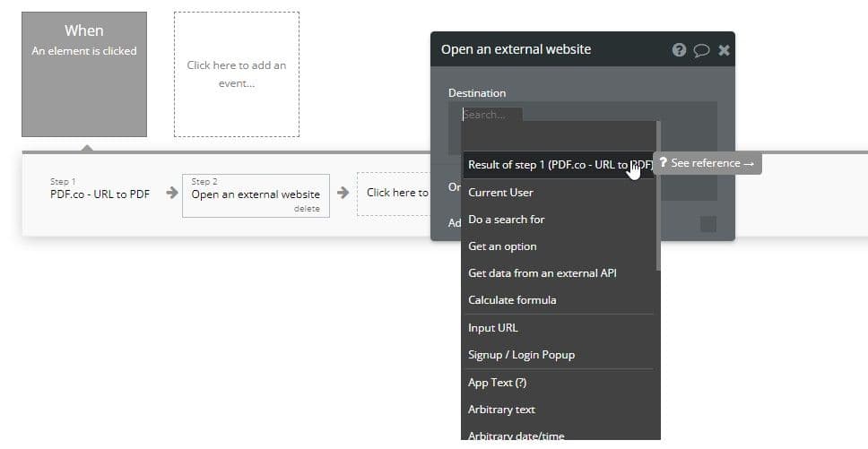The width and height of the screenshot is (868, 449).
Task: Select the When element is clicked event
Action: click(84, 74)
